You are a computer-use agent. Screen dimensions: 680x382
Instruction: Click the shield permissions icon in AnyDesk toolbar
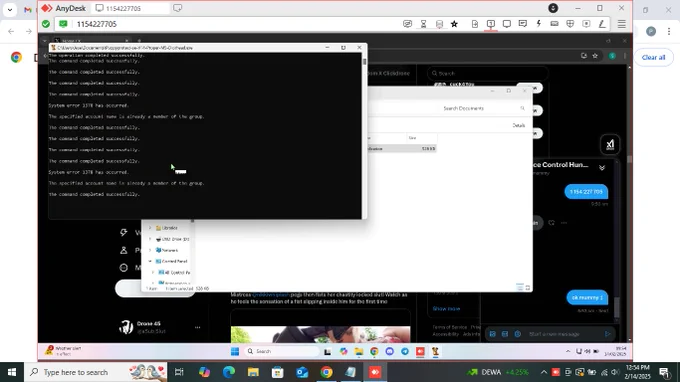[570, 24]
